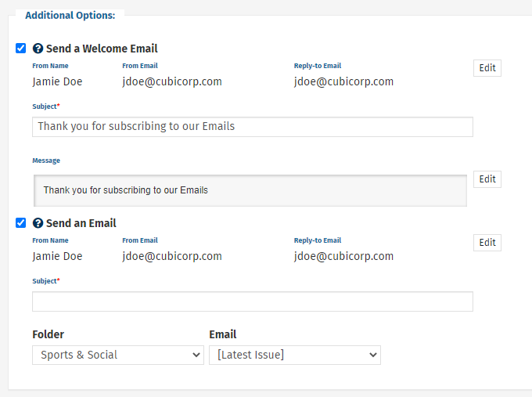Select the welcome email From Email address

click(x=172, y=81)
